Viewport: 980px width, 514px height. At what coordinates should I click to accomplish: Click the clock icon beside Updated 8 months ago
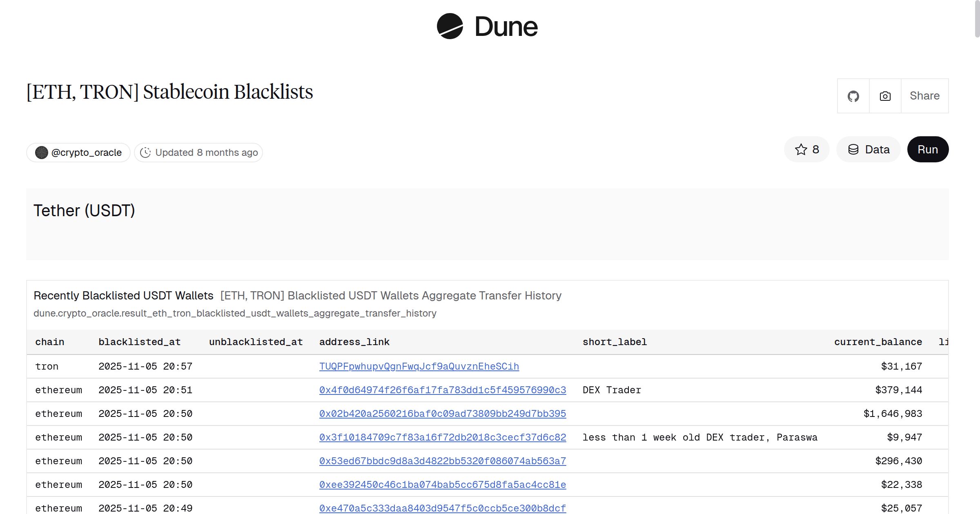point(146,152)
